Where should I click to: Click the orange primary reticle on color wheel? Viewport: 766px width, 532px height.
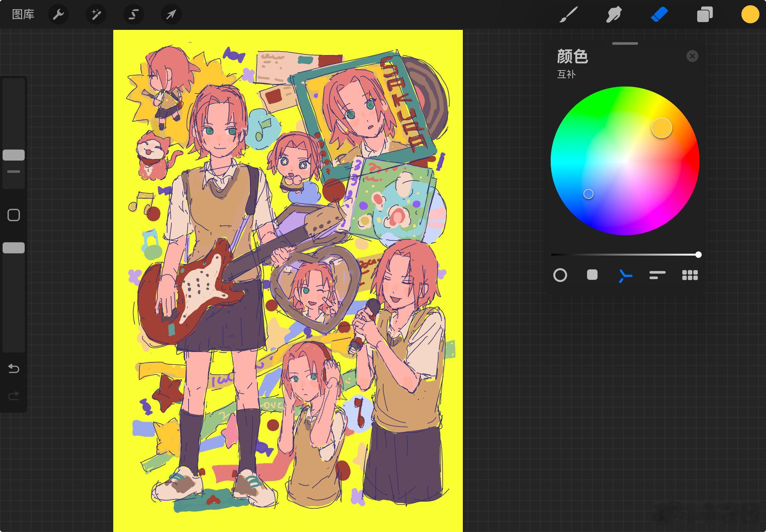(661, 128)
